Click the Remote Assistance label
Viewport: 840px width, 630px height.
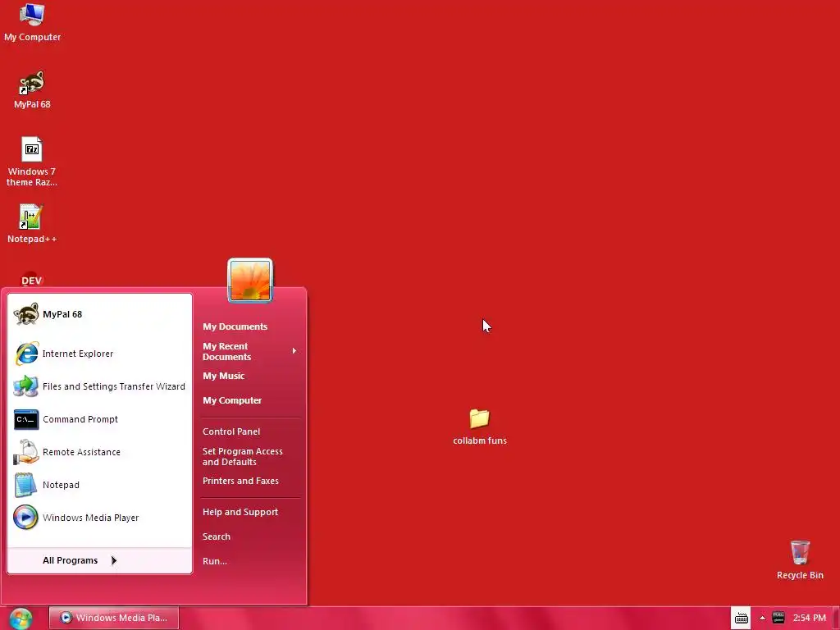click(x=81, y=452)
